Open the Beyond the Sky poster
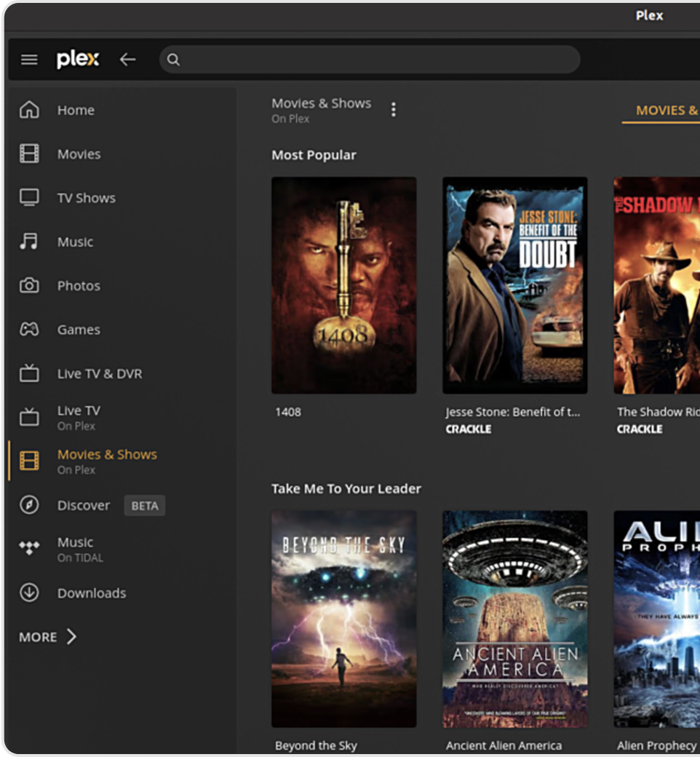700x757 pixels. (343, 619)
